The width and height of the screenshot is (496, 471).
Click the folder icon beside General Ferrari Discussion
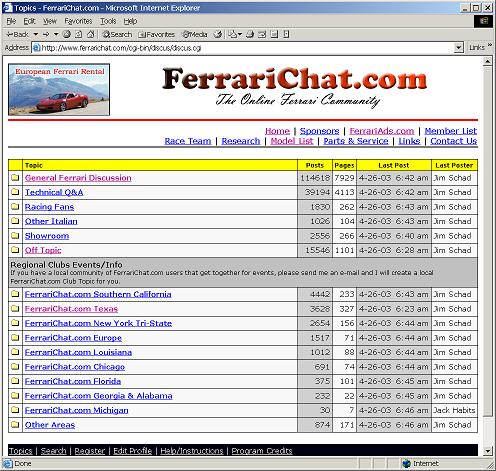point(15,178)
